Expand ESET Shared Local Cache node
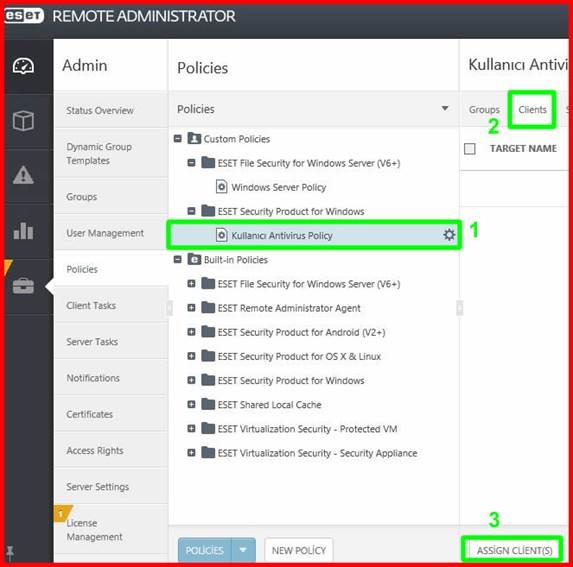Screen dimensions: 573x567 (x=191, y=404)
